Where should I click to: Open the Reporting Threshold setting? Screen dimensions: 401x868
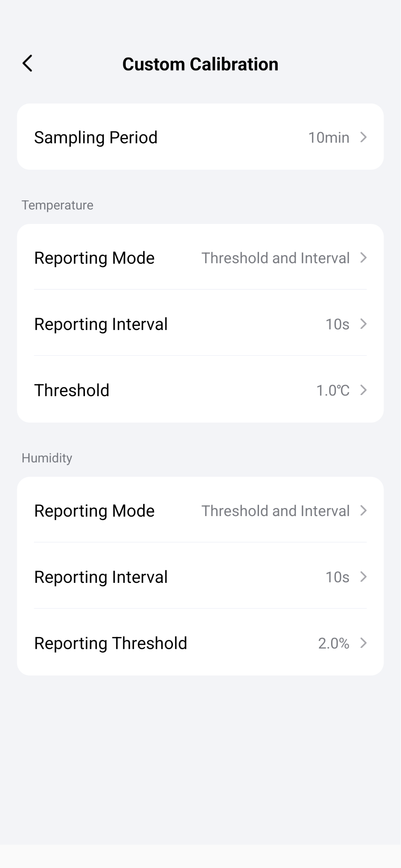[111, 643]
